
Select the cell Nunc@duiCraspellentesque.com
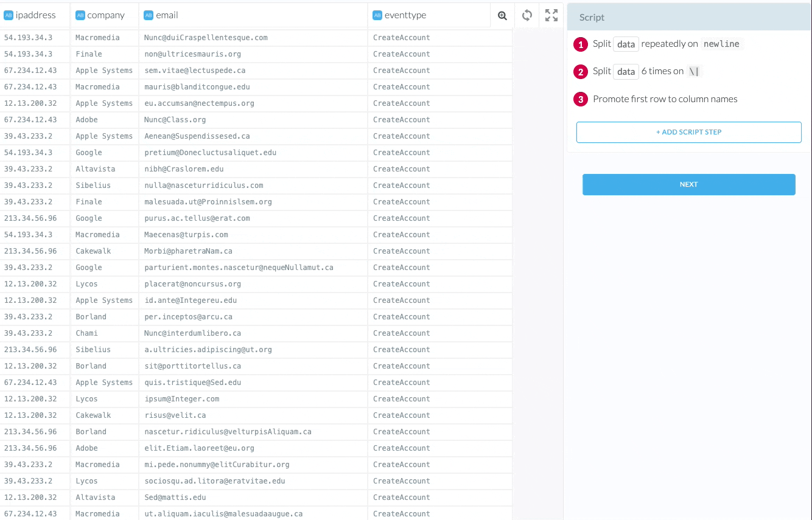206,38
